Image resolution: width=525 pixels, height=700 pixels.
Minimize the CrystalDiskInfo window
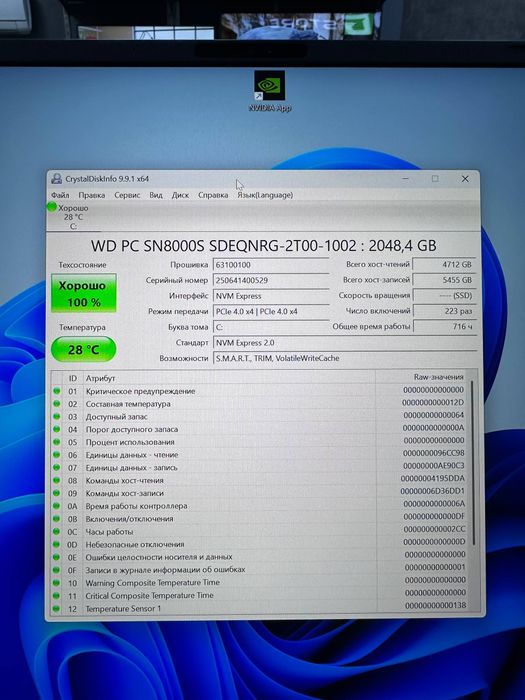coord(405,179)
